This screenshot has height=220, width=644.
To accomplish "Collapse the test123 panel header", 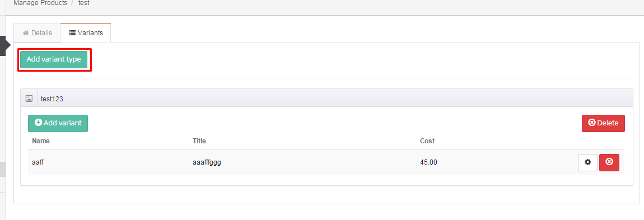I will click(326, 99).
